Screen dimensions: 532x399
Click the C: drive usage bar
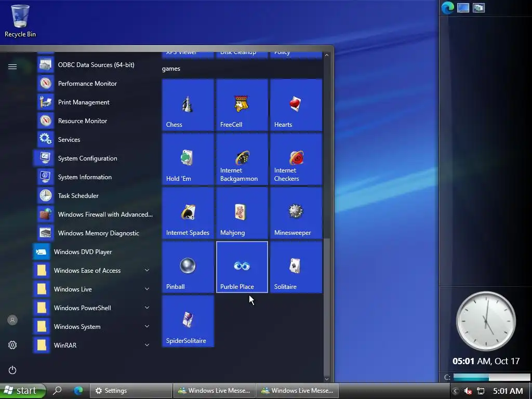(491, 377)
